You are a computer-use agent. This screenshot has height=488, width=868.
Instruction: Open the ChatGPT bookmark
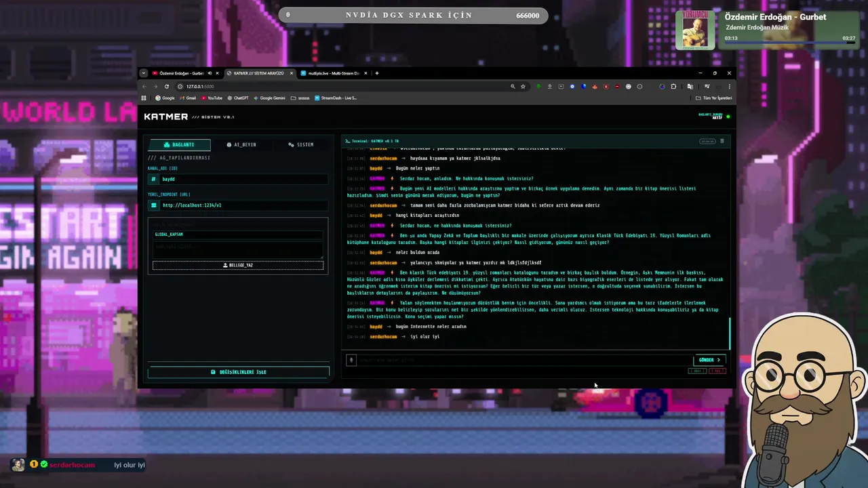click(x=238, y=98)
